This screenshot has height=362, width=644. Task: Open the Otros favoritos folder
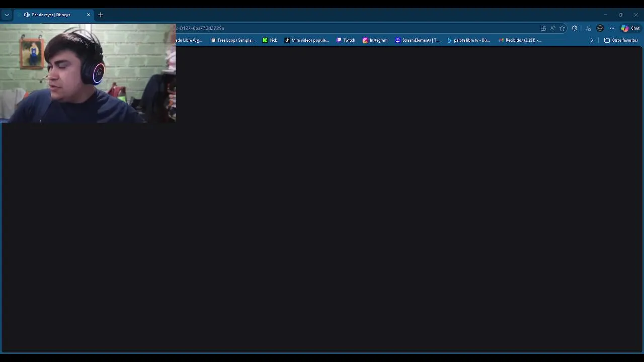[x=621, y=40]
